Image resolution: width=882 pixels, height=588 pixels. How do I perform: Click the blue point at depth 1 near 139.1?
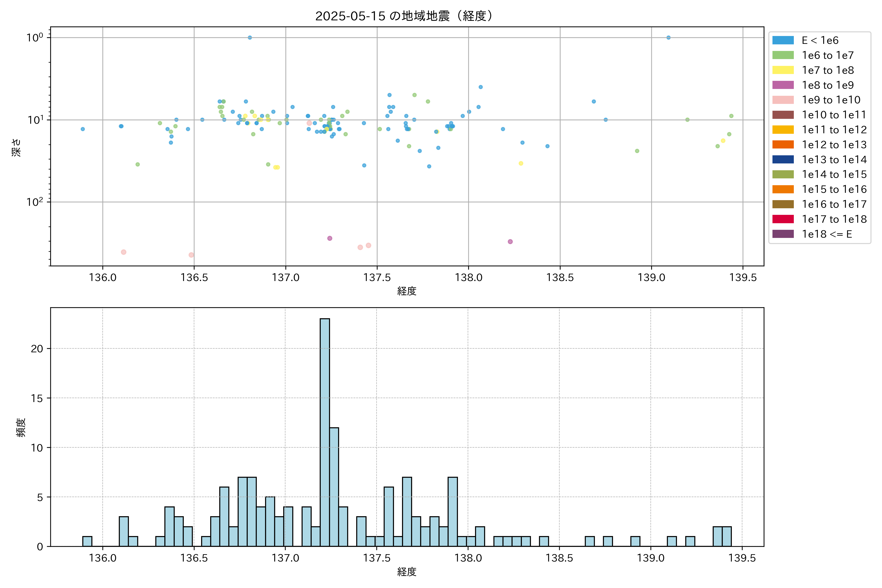[x=668, y=37]
